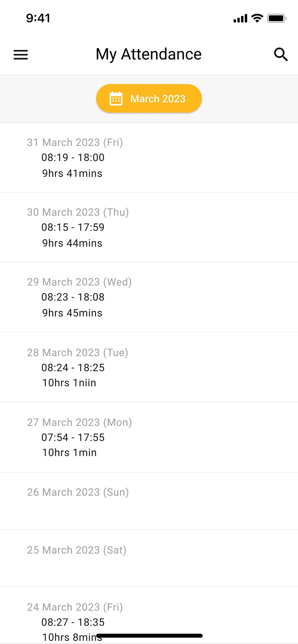Open the 24 March 2023 (Fri) record
Image resolution: width=298 pixels, height=644 pixels.
tap(149, 617)
